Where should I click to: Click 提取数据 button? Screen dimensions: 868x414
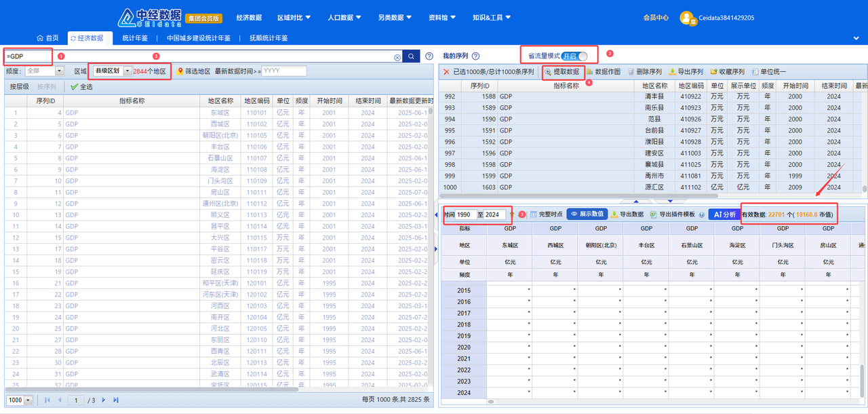pos(561,71)
